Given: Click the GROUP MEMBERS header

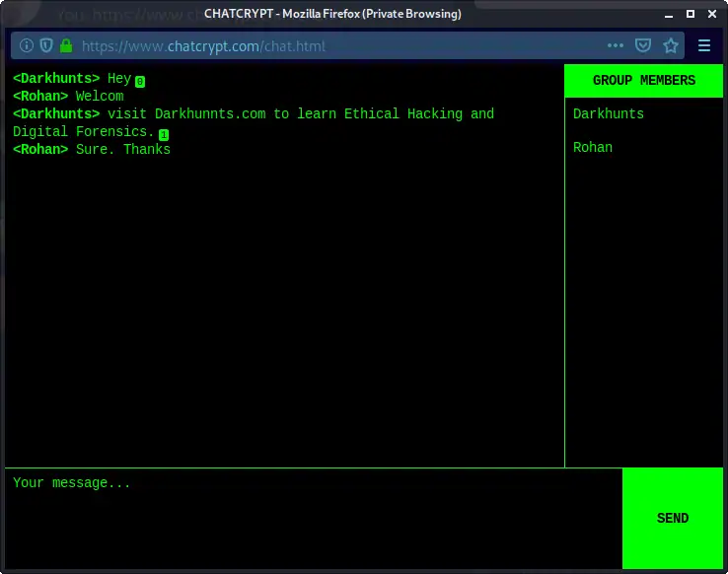Looking at the screenshot, I should tap(643, 81).
